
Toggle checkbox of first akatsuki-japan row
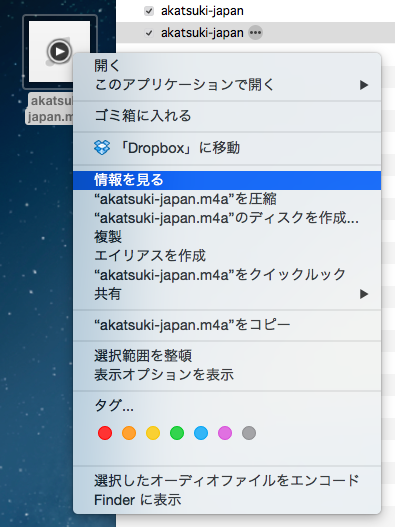[149, 11]
